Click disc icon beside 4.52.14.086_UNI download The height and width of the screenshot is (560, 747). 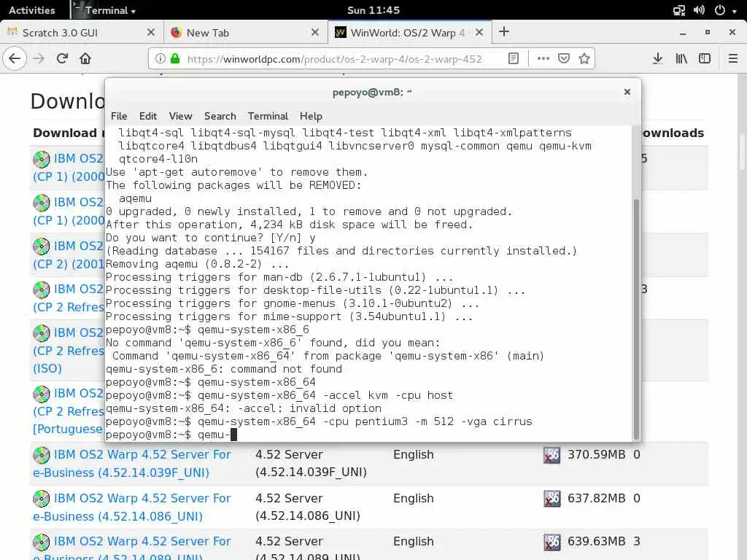click(42, 499)
